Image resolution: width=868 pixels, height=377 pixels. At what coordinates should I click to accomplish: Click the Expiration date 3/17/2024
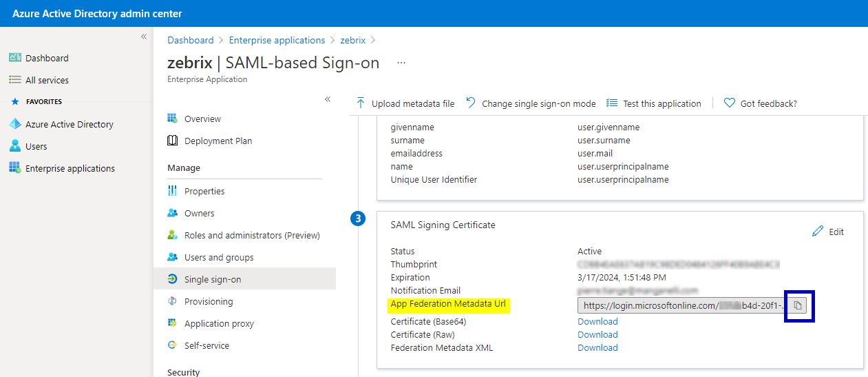pyautogui.click(x=622, y=277)
